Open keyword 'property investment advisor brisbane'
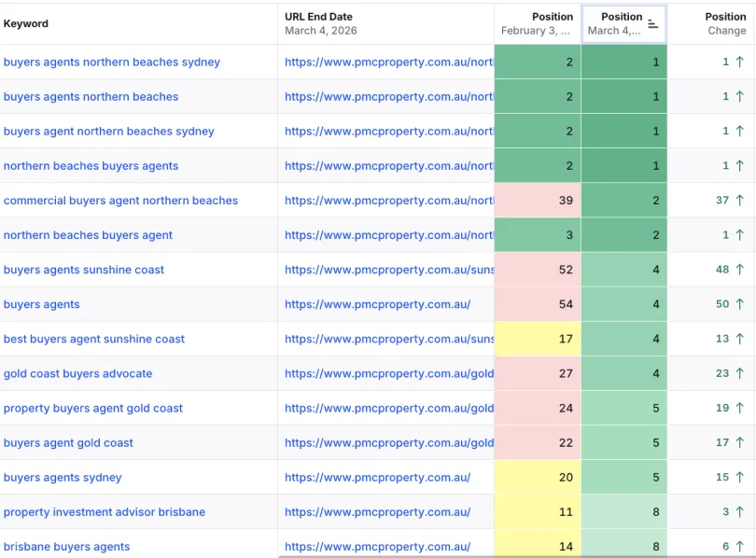Screen dimensions: 756x558 point(105,512)
